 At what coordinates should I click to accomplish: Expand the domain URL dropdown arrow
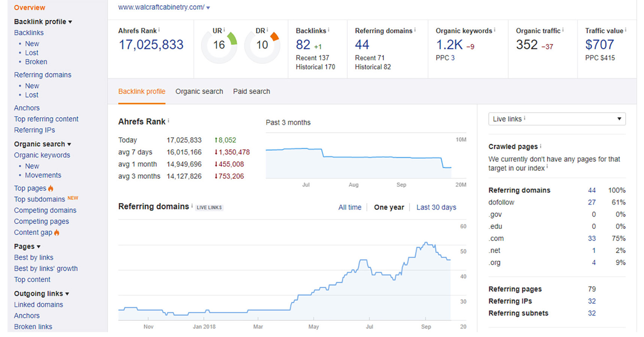tap(208, 8)
